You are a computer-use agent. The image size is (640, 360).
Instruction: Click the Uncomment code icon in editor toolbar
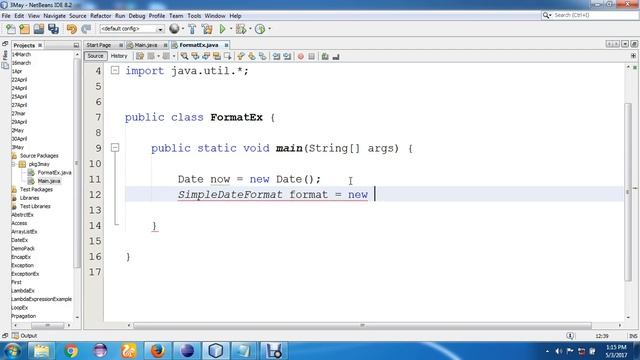click(336, 56)
